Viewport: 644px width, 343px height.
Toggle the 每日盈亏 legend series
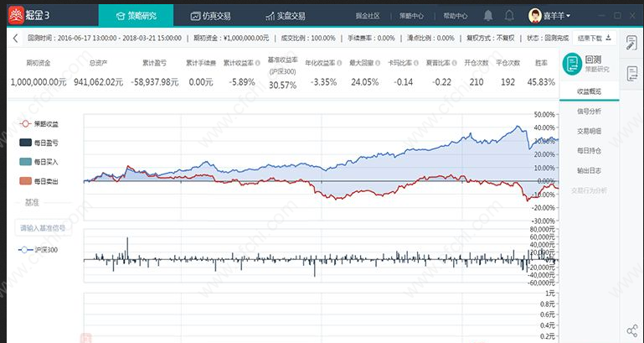(x=39, y=143)
